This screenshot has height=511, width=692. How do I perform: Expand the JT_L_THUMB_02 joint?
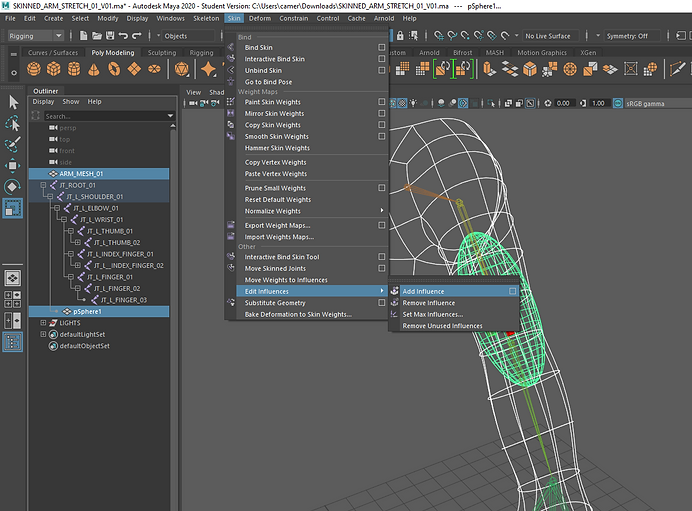78,243
